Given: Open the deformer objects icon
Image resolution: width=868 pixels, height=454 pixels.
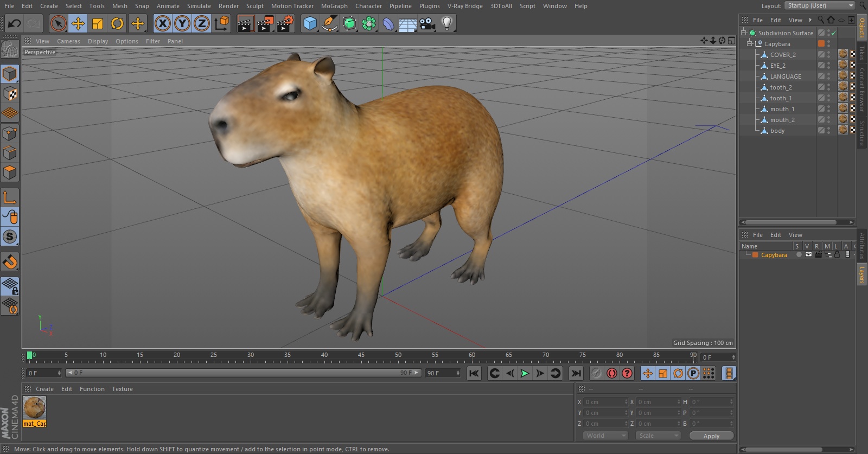Looking at the screenshot, I should (x=388, y=23).
